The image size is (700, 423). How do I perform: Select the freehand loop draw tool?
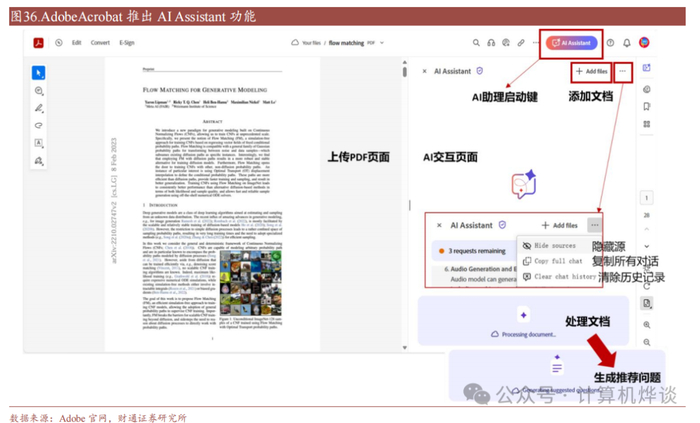click(x=39, y=125)
